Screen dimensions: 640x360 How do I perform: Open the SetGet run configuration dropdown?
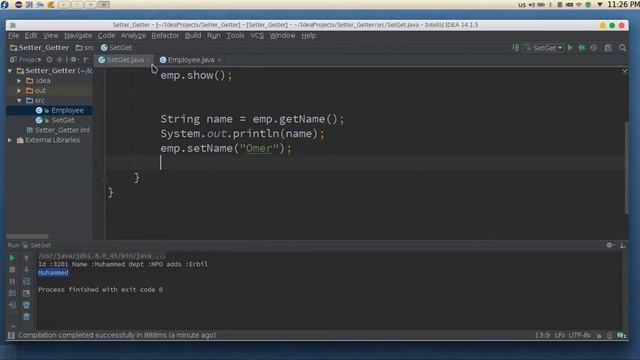click(544, 48)
